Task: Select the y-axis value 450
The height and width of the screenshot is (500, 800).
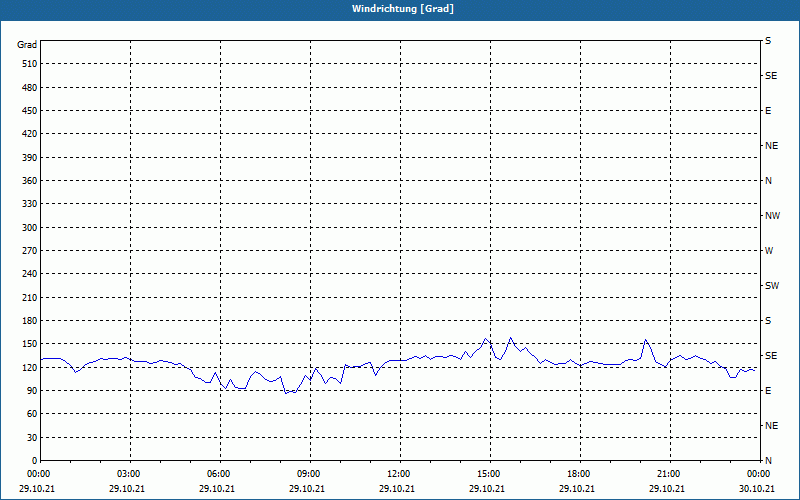Action: [29, 111]
